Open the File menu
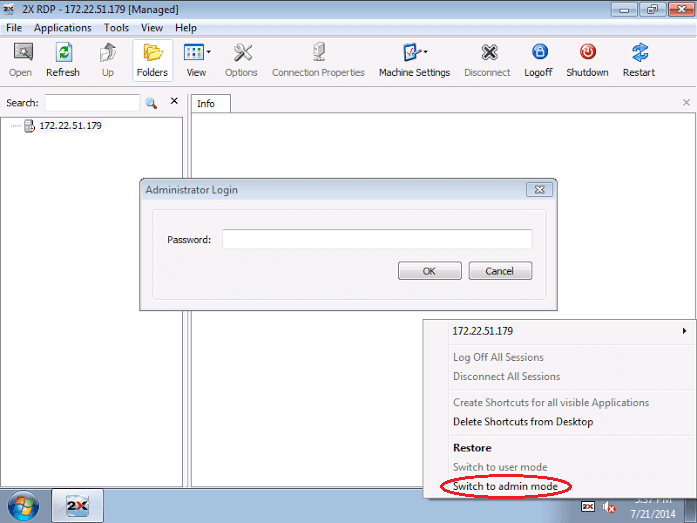The height and width of the screenshot is (523, 697). click(14, 28)
